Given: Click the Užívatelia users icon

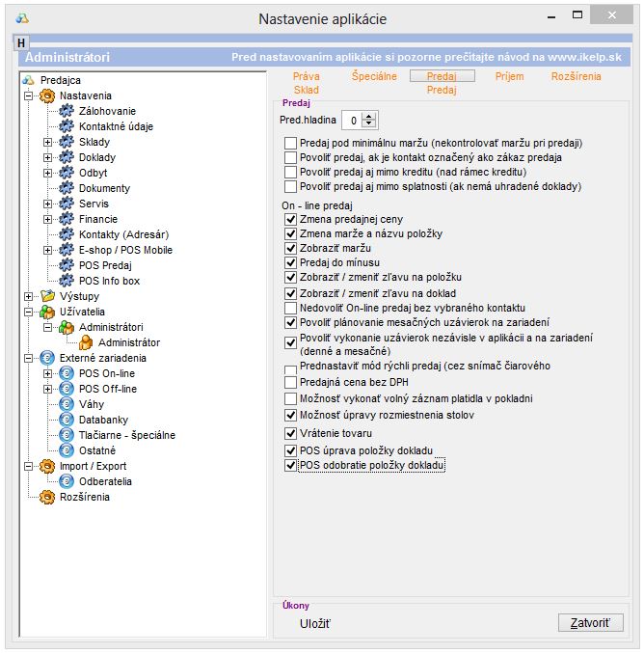Looking at the screenshot, I should (x=46, y=312).
